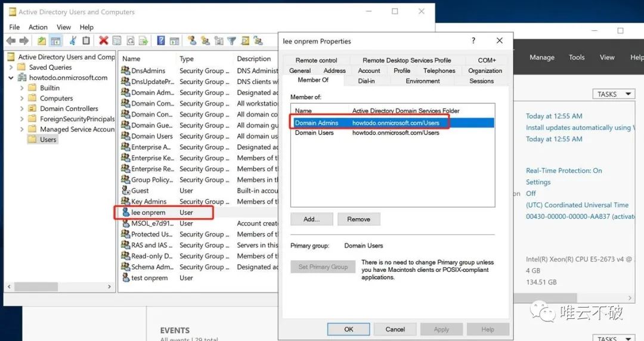Click the blue Help question mark icon

(x=161, y=41)
